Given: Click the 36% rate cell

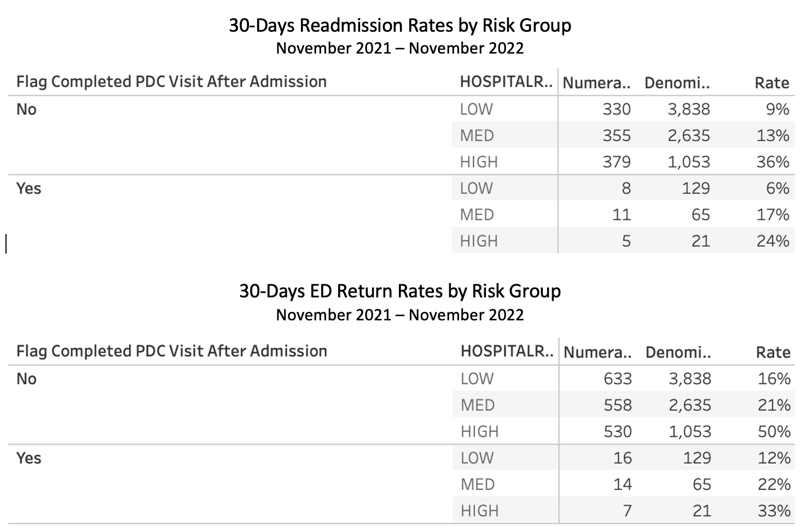Looking at the screenshot, I should (x=773, y=162).
